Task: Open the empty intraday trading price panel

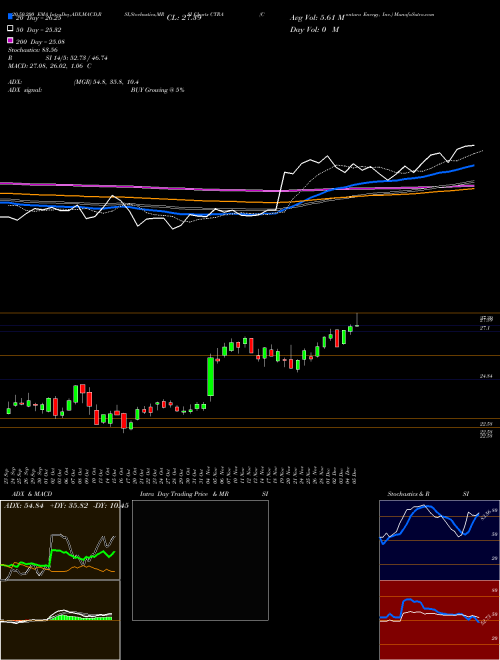Action: coord(200,560)
